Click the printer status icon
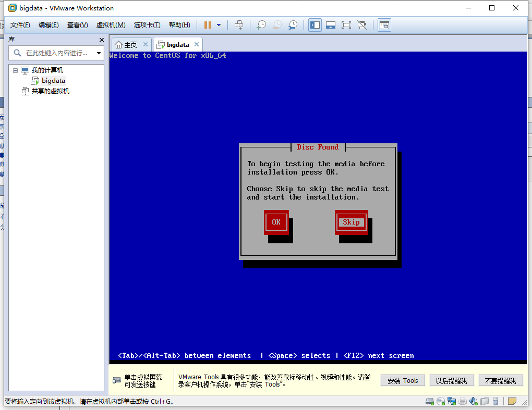The width and height of the screenshot is (532, 410). tap(463, 402)
